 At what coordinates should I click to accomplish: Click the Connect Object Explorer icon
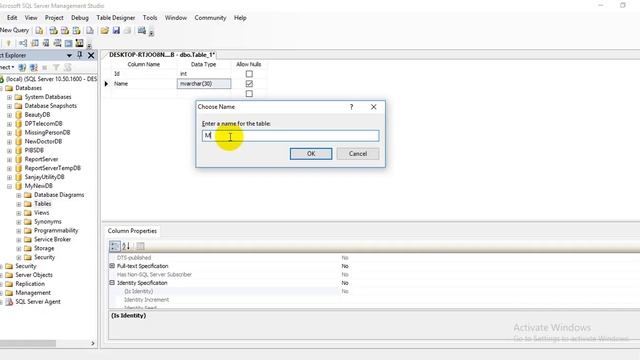click(x=22, y=67)
